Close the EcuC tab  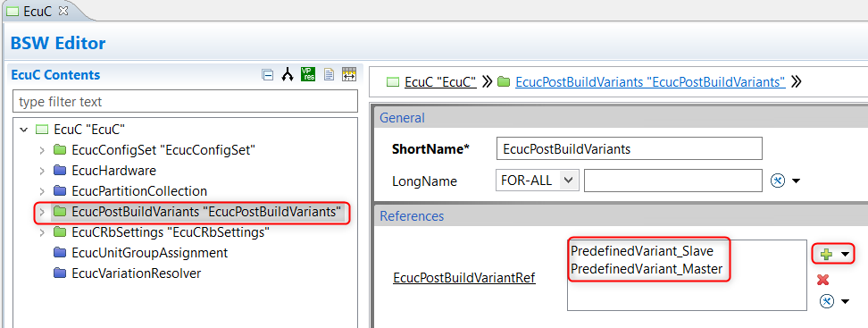pyautogui.click(x=63, y=10)
